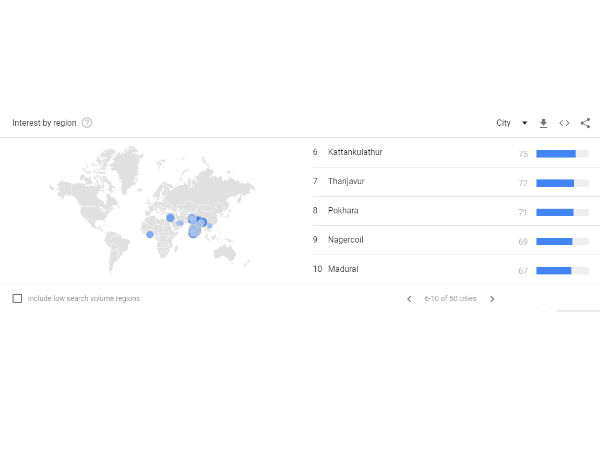Share the Interest by region chart

(x=585, y=123)
